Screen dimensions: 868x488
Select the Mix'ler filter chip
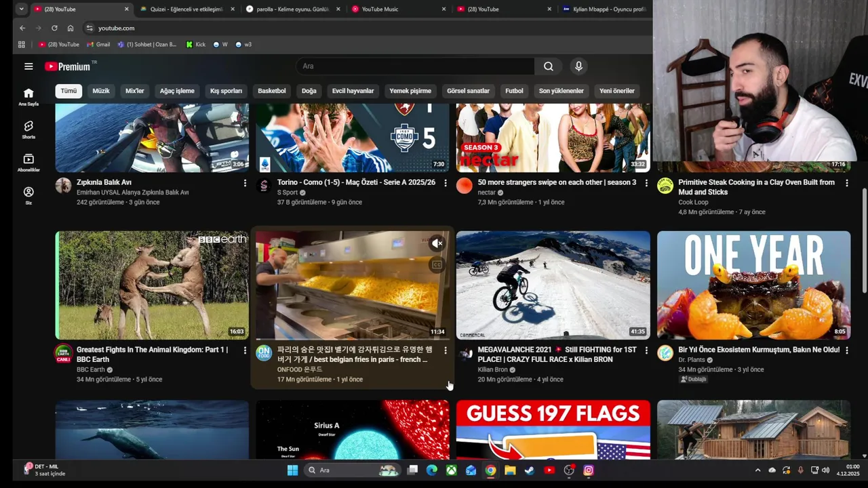pyautogui.click(x=135, y=91)
